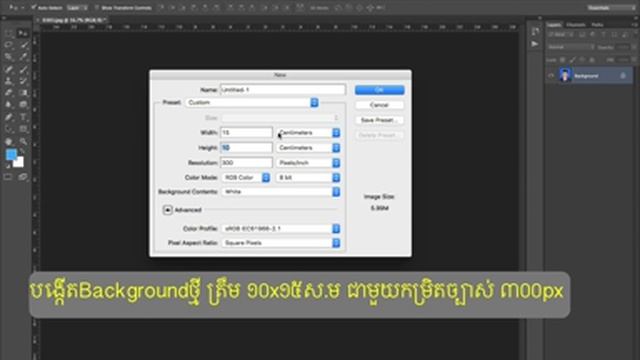Select the Crop tool
Image resolution: width=640 pixels, height=360 pixels.
[x=9, y=57]
